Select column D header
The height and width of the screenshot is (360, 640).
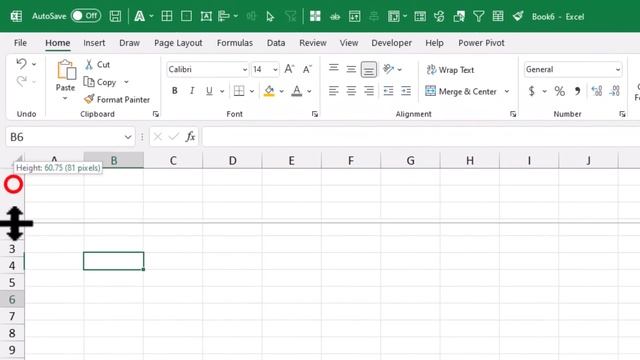(x=232, y=160)
